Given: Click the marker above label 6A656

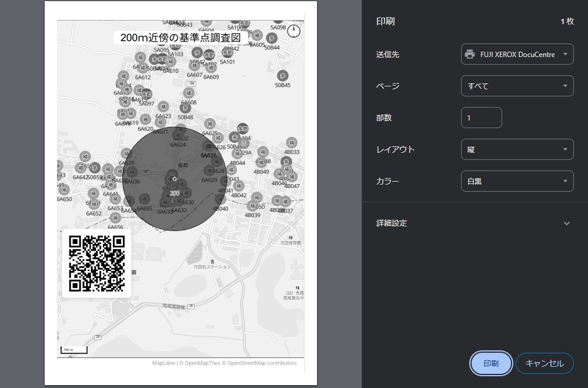Looking at the screenshot, I should 115,218.
